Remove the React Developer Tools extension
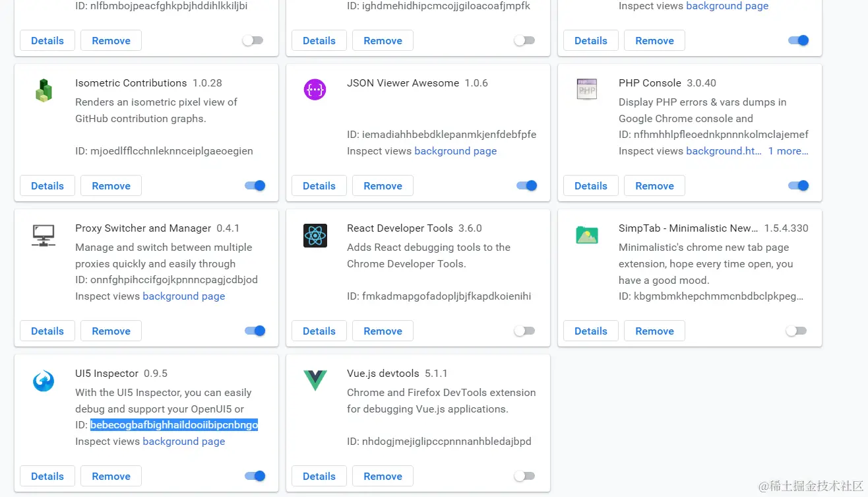The image size is (868, 497). [383, 331]
